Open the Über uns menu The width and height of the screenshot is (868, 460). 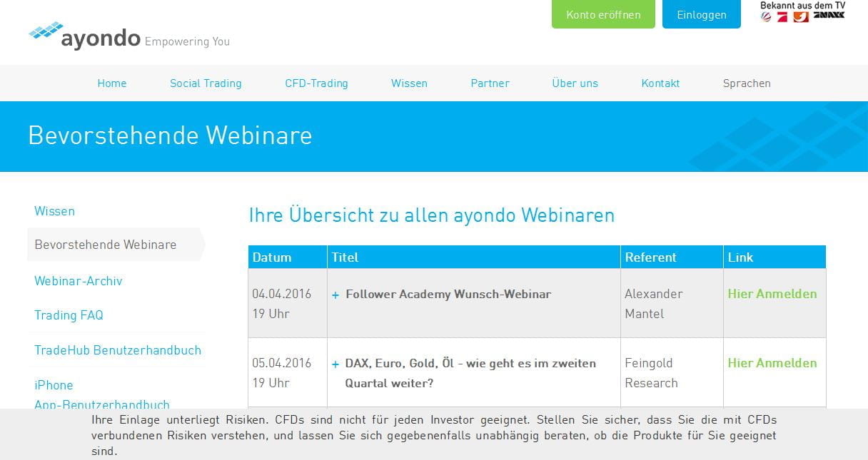click(x=575, y=83)
